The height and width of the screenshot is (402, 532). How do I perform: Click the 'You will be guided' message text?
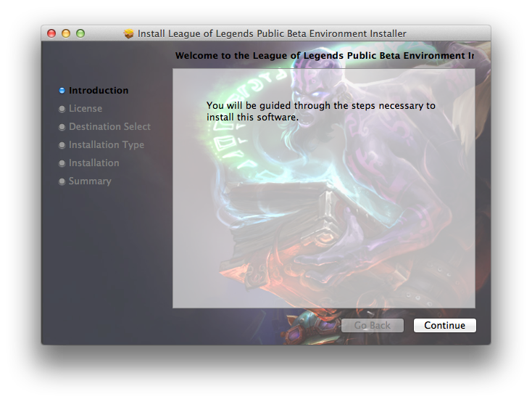[x=320, y=111]
